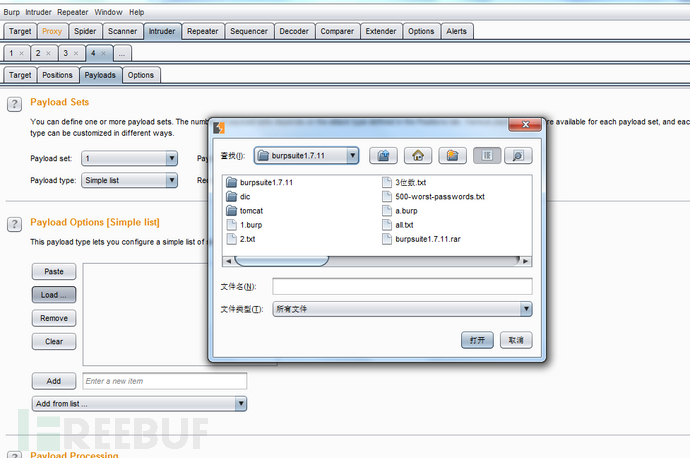The width and height of the screenshot is (690, 458).
Task: Open Add from list dropdown
Action: pos(240,403)
